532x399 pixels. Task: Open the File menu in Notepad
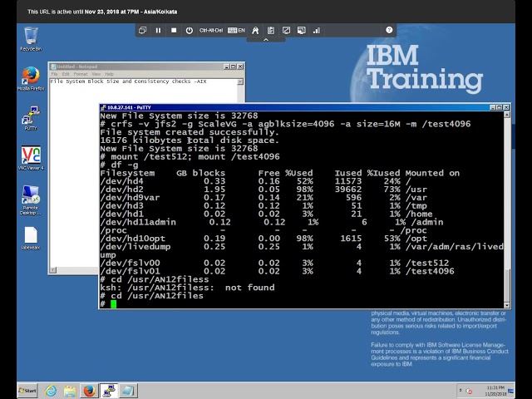(54, 74)
